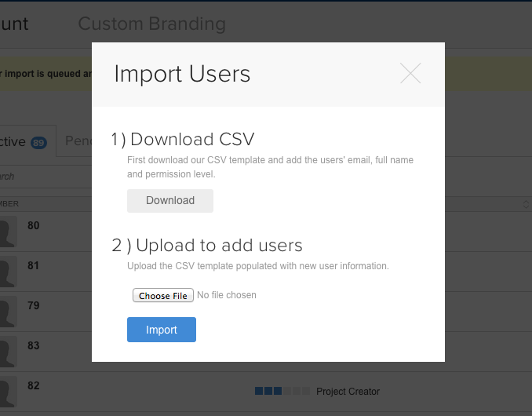Viewport: 532px width, 416px height.
Task: Click the avatar icon of user 81
Action: (x=6, y=273)
